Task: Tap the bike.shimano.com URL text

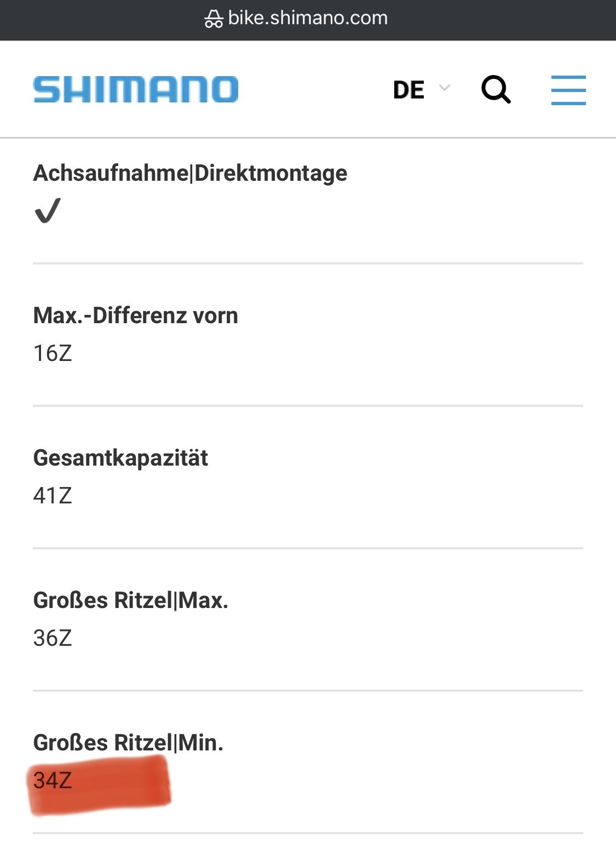Action: pyautogui.click(x=308, y=18)
